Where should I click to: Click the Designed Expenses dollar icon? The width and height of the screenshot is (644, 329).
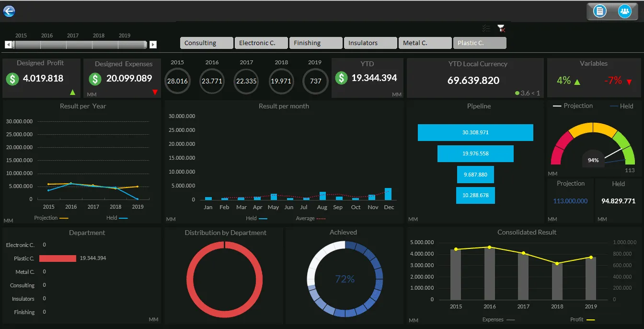click(95, 79)
